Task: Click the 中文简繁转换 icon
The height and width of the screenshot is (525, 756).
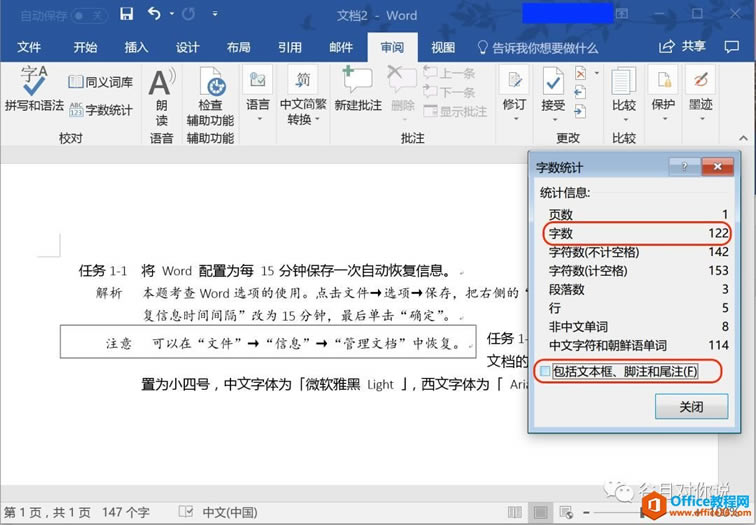Action: (303, 79)
